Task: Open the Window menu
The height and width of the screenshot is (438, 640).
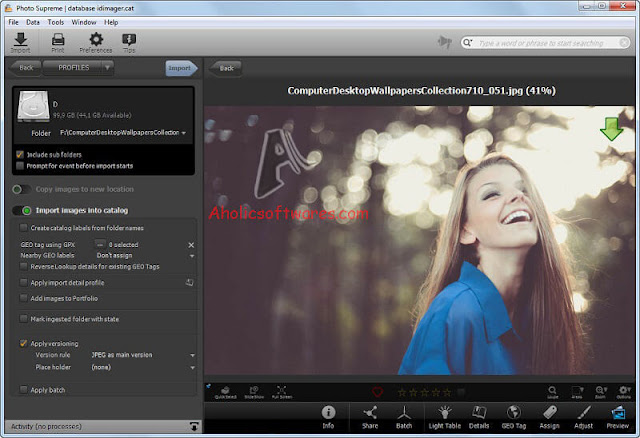Action: tap(84, 22)
